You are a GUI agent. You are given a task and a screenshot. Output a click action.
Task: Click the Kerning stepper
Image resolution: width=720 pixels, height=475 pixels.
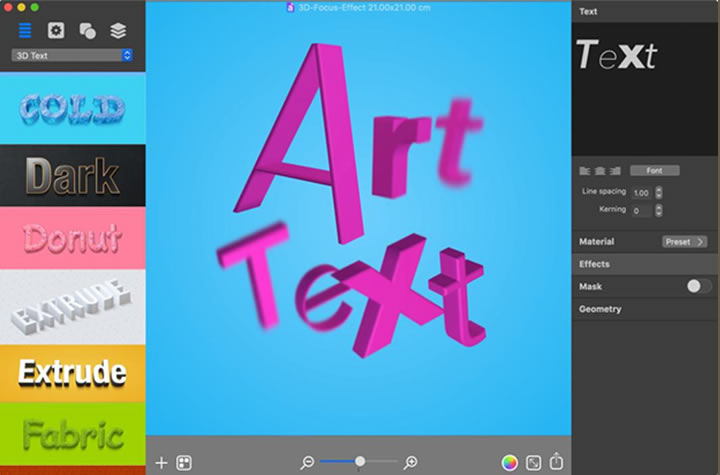pyautogui.click(x=659, y=210)
